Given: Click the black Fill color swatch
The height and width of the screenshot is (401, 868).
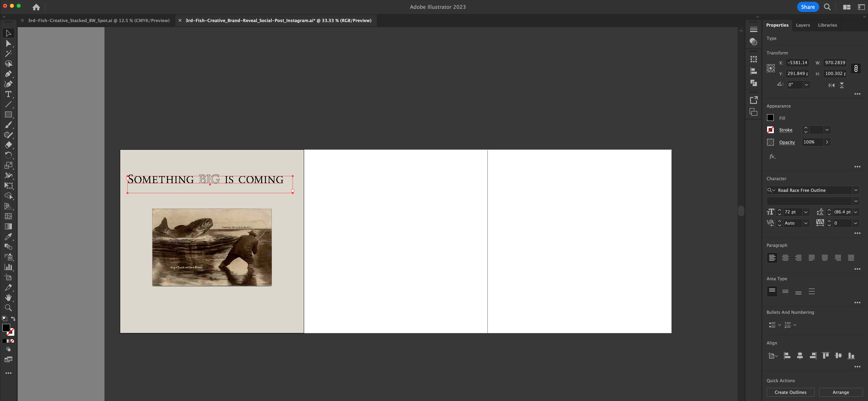Looking at the screenshot, I should tap(770, 118).
